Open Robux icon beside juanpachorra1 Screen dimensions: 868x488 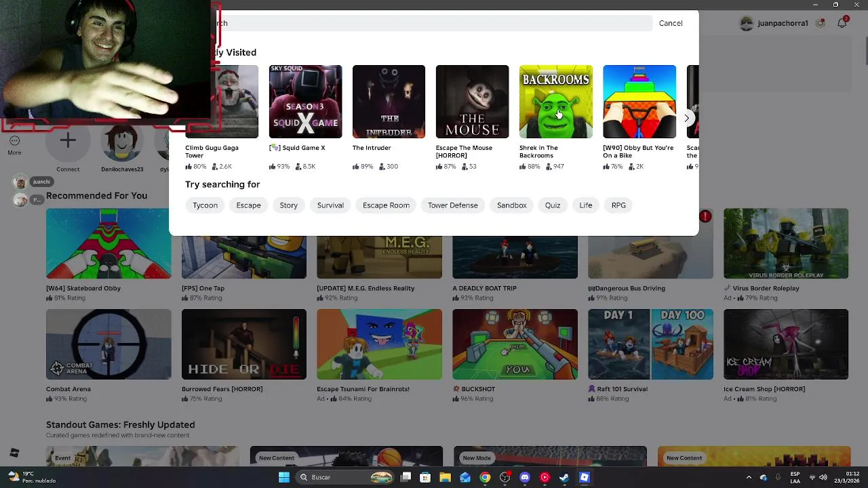click(820, 23)
